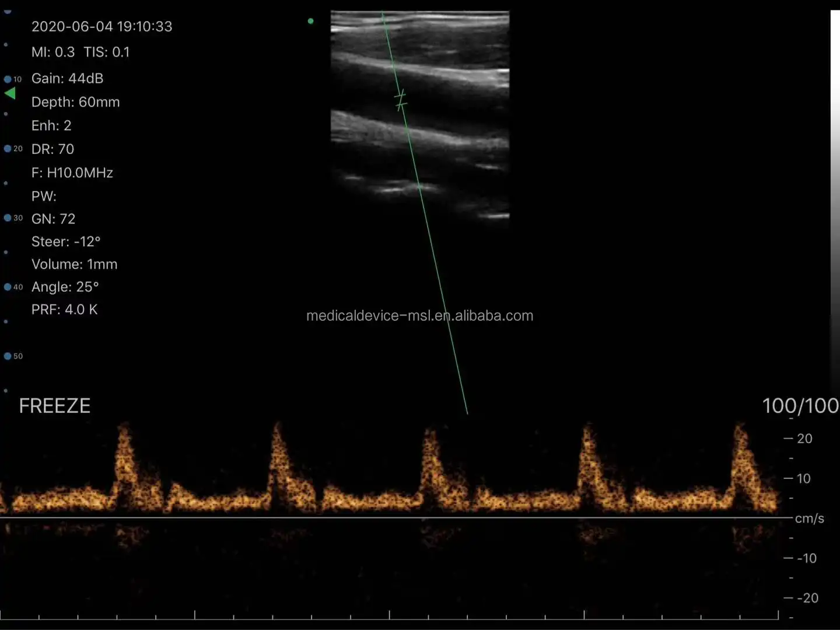840x630 pixels.
Task: Toggle the PW Doppler mode label
Action: (x=44, y=196)
